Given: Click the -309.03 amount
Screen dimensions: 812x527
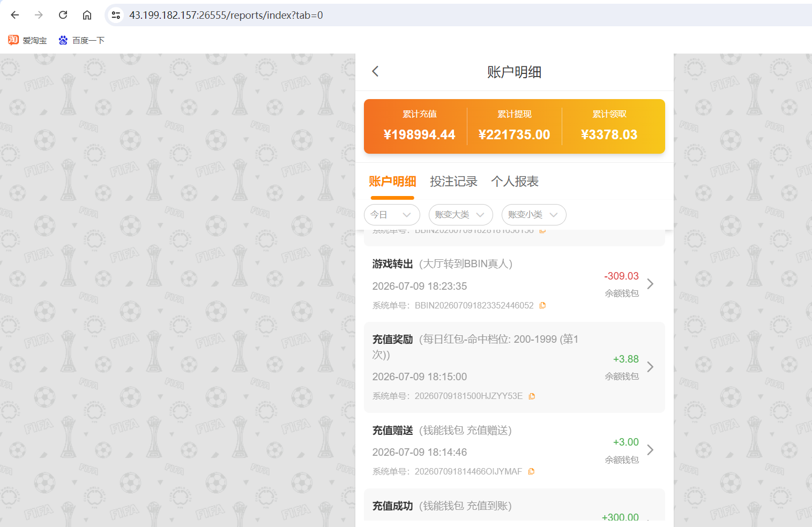Looking at the screenshot, I should pyautogui.click(x=621, y=276).
